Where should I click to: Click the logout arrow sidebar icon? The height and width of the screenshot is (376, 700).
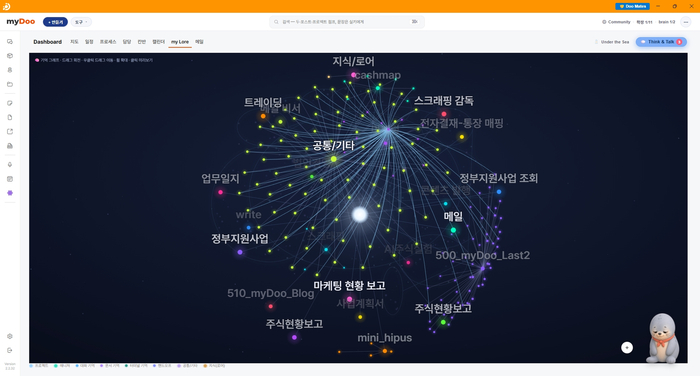pos(10,351)
